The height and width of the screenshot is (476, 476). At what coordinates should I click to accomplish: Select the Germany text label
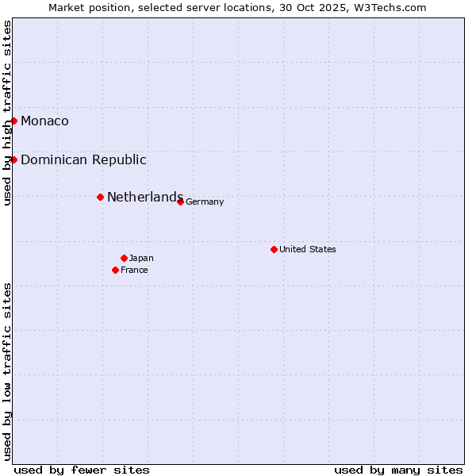pos(205,202)
